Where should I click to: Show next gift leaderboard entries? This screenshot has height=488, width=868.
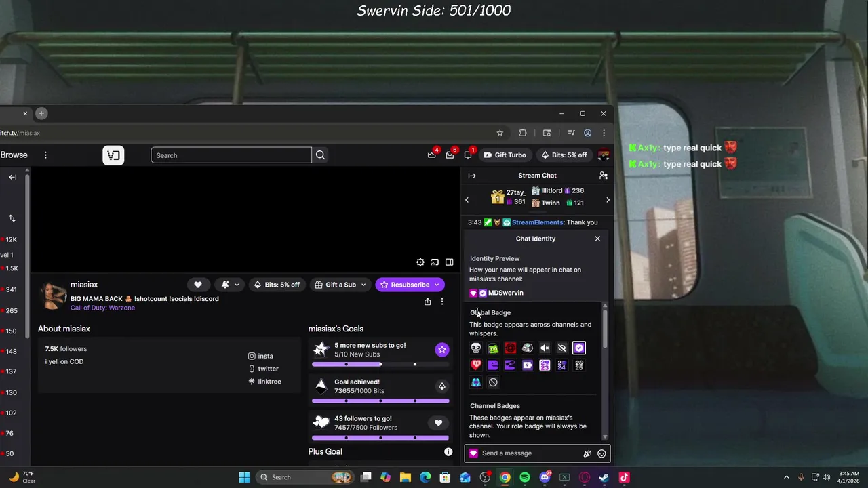[x=608, y=200]
